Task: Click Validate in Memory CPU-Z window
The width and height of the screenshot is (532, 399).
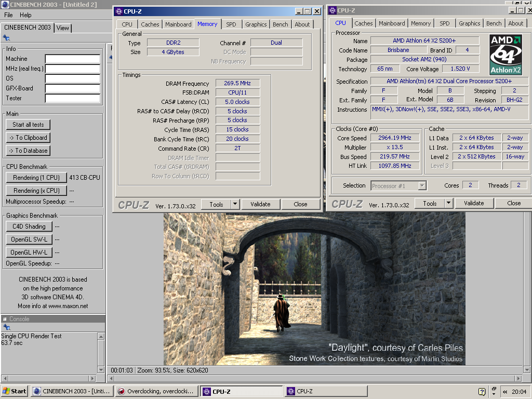Action: (261, 204)
